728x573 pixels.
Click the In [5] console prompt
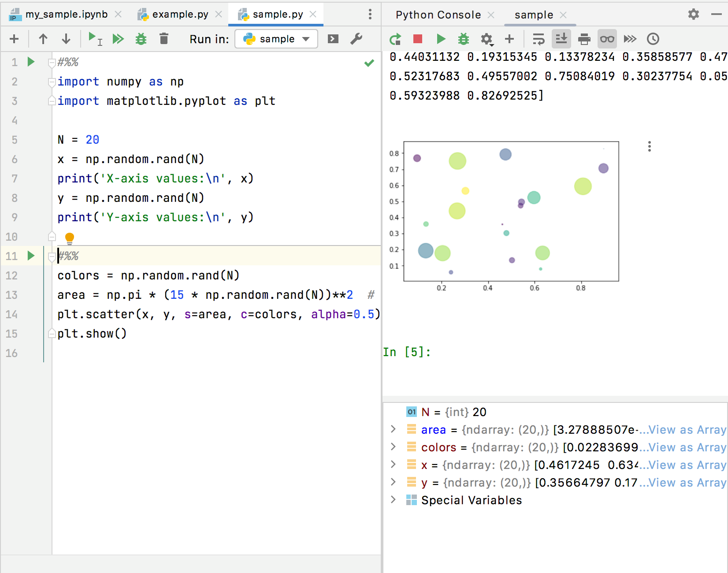click(406, 352)
